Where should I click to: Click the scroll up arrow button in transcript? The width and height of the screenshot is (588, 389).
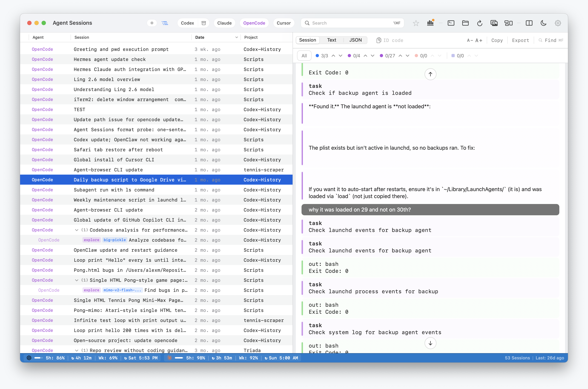[430, 74]
